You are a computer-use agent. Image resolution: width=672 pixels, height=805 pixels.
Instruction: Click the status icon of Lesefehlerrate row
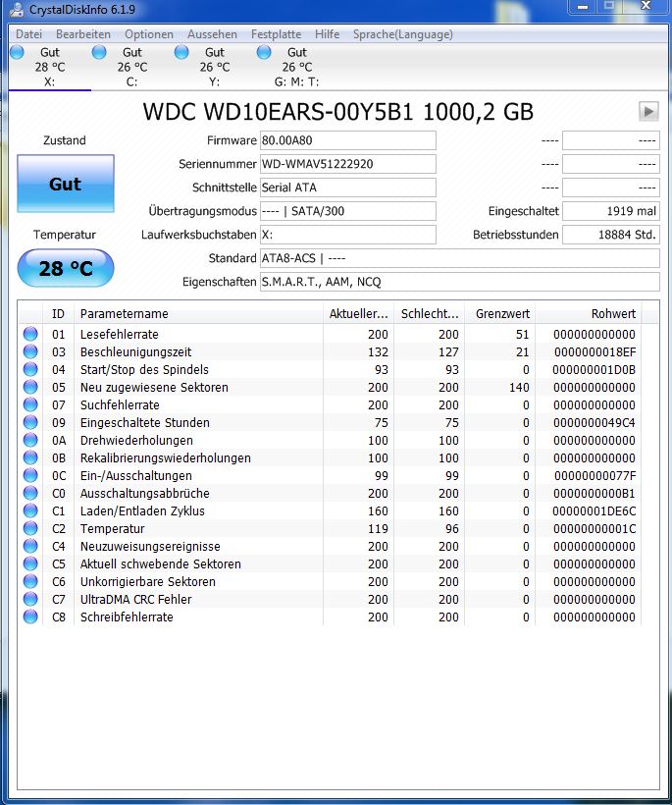(30, 334)
